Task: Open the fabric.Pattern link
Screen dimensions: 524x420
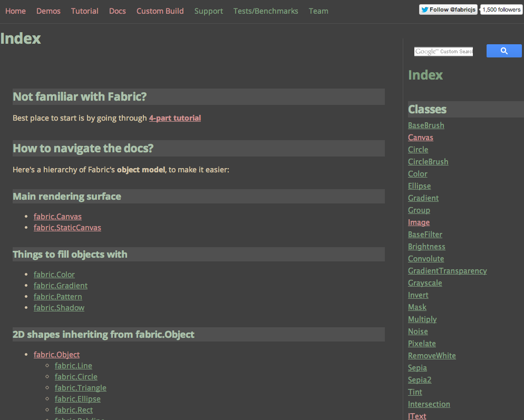Action: (58, 296)
